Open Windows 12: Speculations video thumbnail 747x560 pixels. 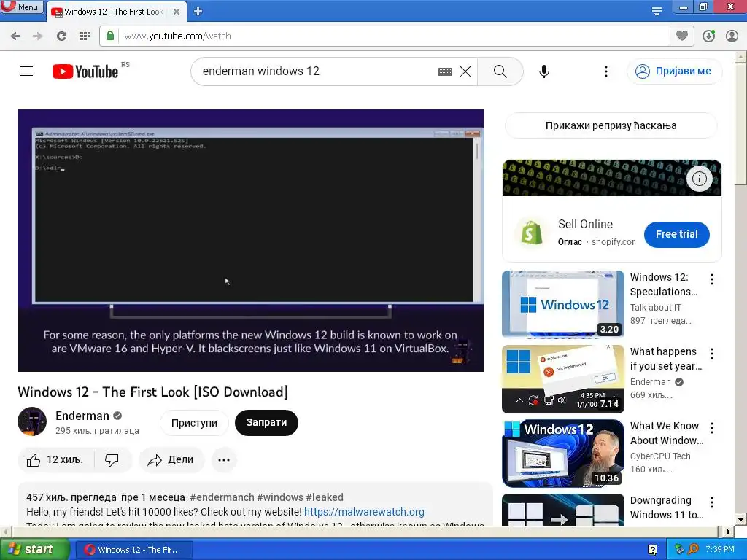563,304
